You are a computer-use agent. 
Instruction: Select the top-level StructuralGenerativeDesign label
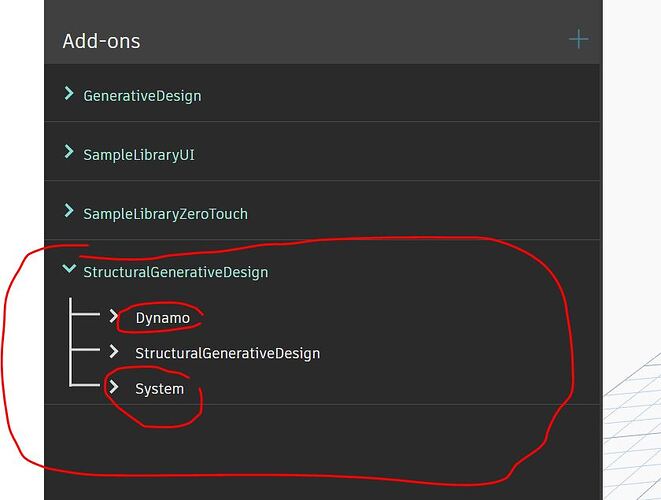[x=176, y=272]
